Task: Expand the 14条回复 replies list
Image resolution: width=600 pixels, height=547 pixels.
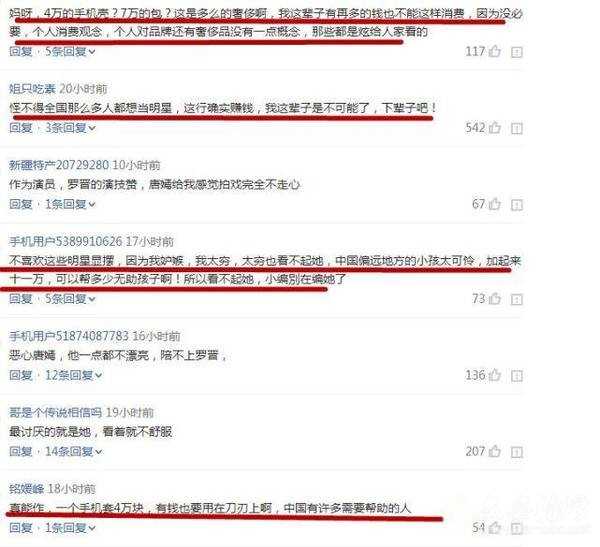Action: pos(73,452)
